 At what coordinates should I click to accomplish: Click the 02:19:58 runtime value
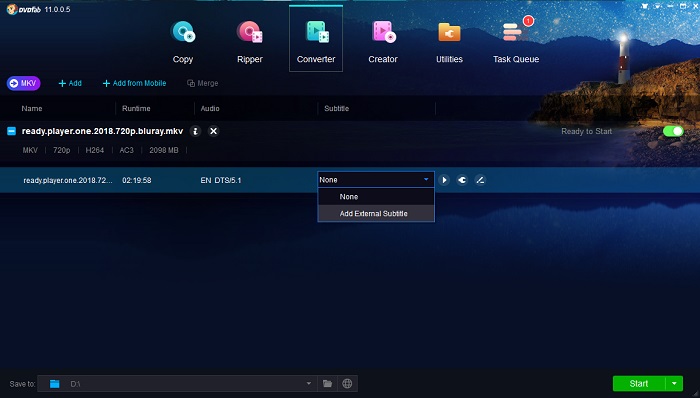(x=137, y=180)
